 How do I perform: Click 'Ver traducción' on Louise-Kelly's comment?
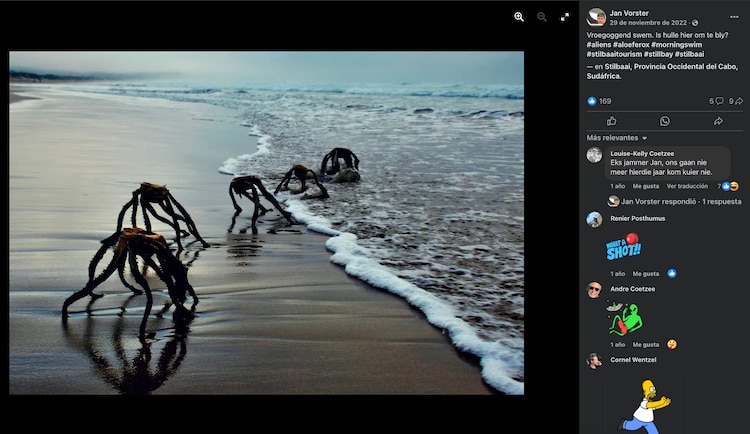pos(687,186)
